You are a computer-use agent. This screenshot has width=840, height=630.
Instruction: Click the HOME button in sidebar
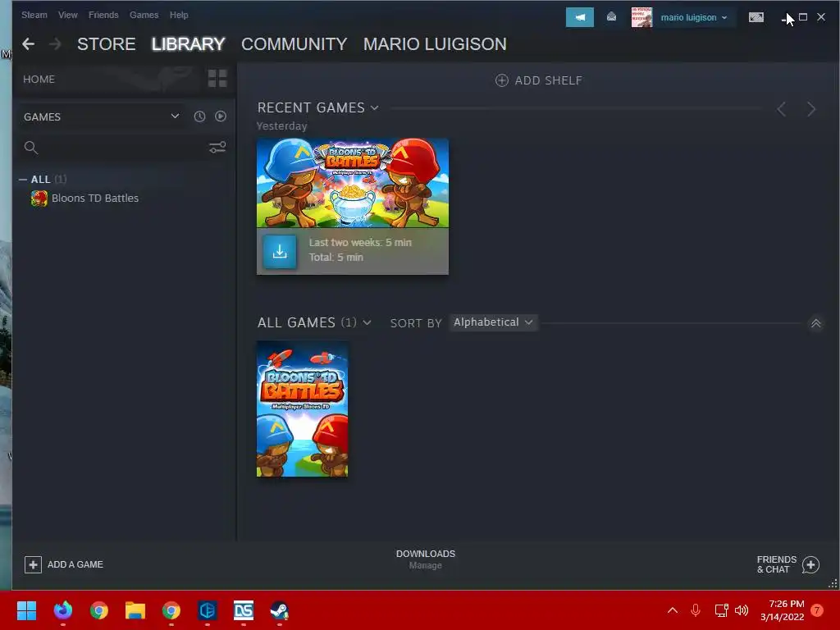(x=39, y=80)
